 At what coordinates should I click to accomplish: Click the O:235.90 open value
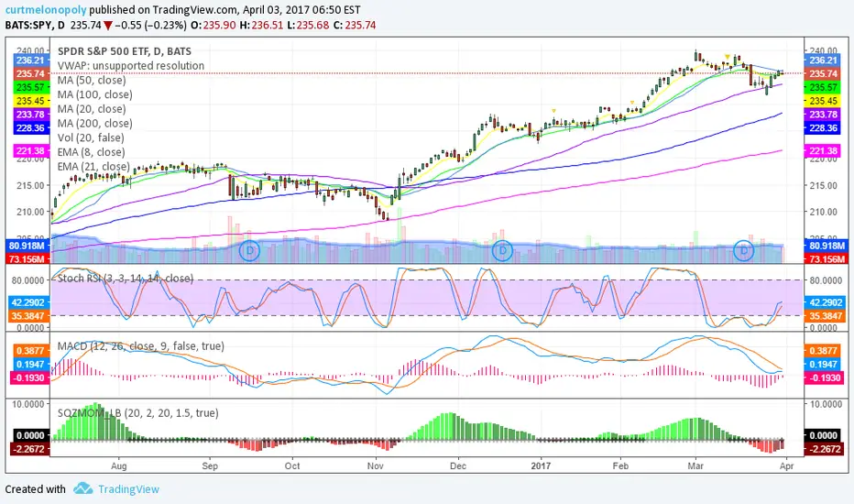pos(212,25)
